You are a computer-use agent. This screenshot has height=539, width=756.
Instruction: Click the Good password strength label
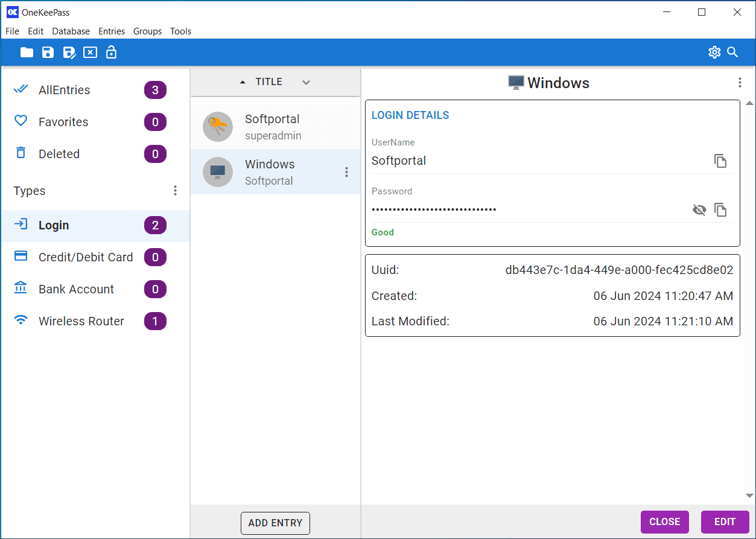coord(383,232)
